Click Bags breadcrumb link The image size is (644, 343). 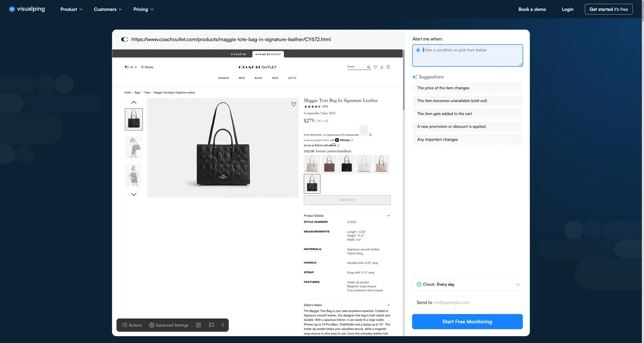[137, 93]
